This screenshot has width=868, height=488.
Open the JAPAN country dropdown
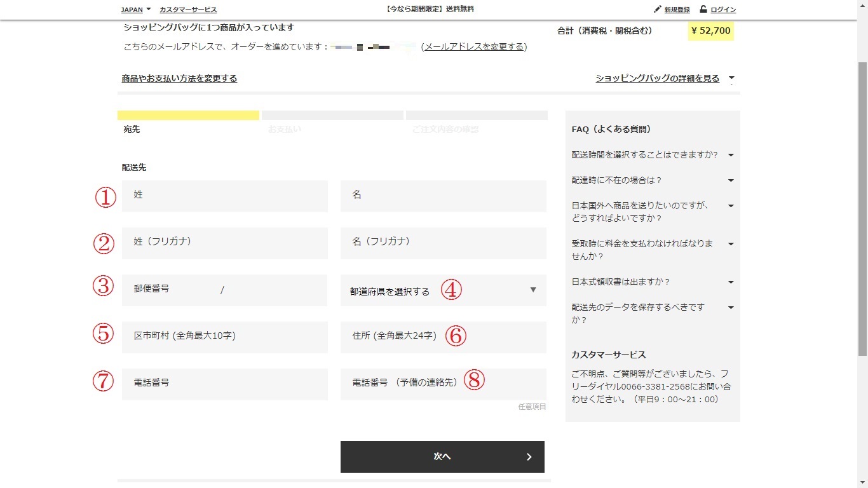[x=135, y=10]
